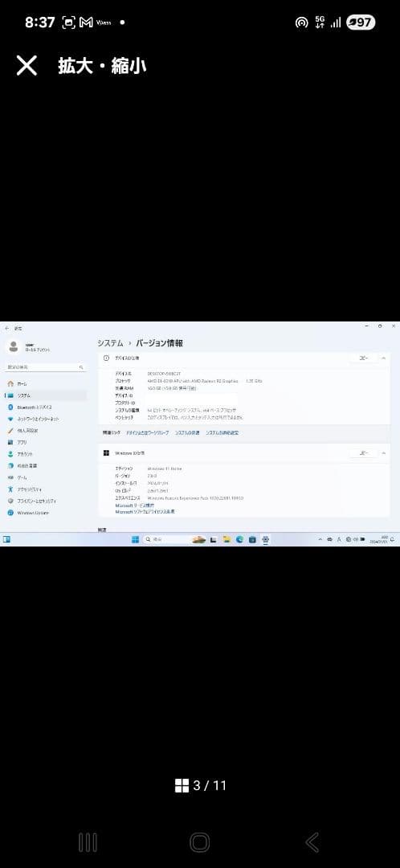Open Bluetooth とデバイス in the sidebar
The width and height of the screenshot is (400, 868).
pyautogui.click(x=45, y=407)
